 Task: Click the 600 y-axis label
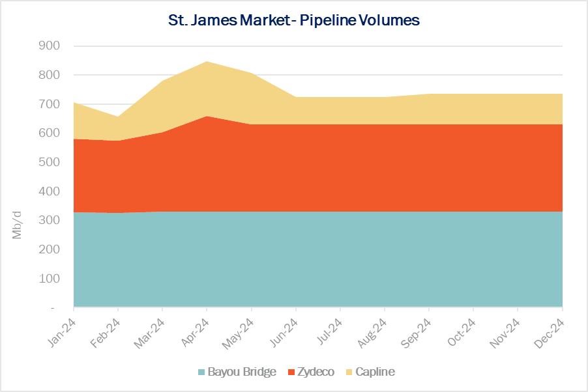point(49,133)
